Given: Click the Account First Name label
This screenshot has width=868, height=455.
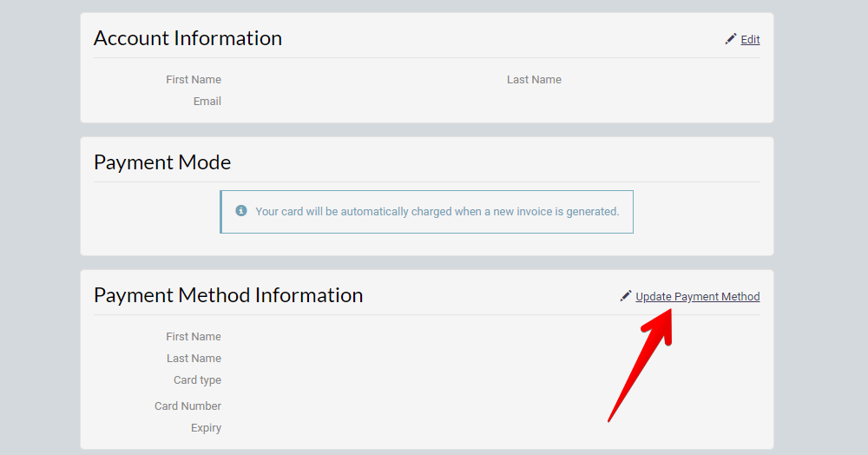Looking at the screenshot, I should [194, 80].
